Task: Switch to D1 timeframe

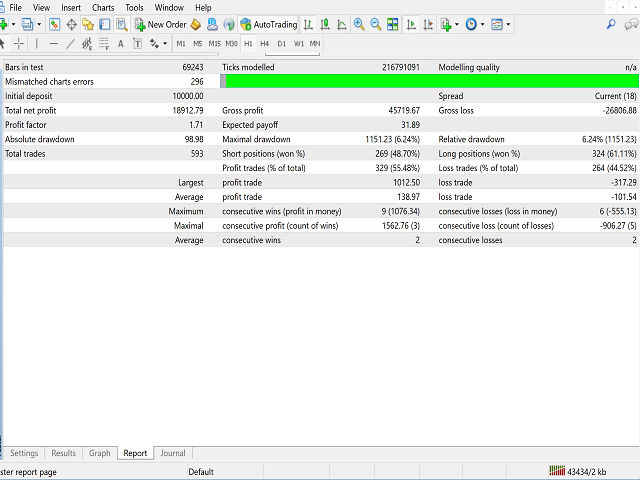Action: (x=282, y=43)
